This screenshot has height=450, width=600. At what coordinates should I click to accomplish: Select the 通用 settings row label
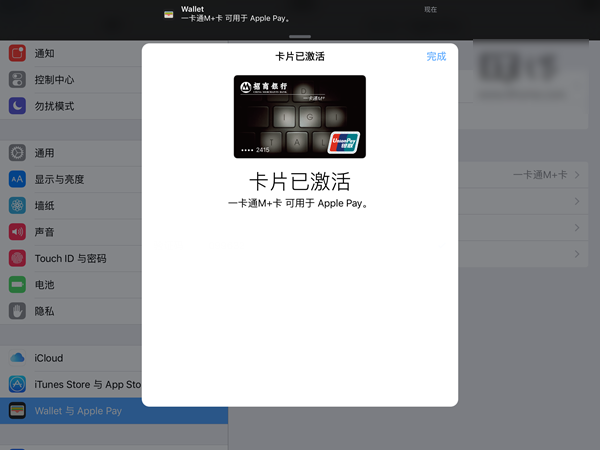coord(44,153)
